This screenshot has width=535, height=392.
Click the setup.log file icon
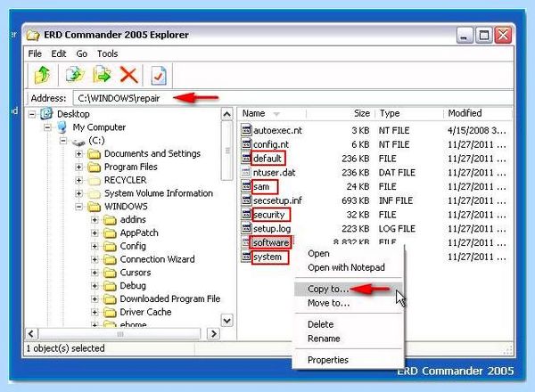coord(246,228)
